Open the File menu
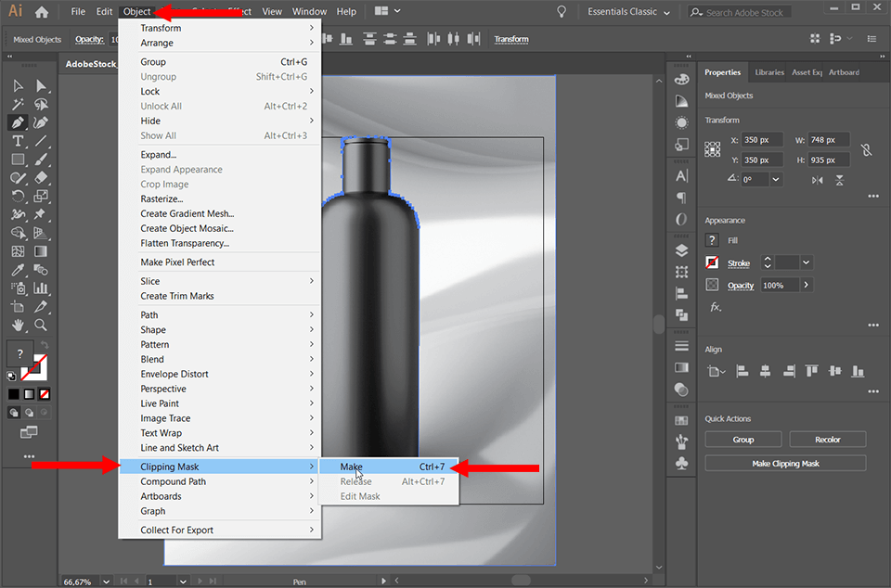891x588 pixels. pos(78,11)
